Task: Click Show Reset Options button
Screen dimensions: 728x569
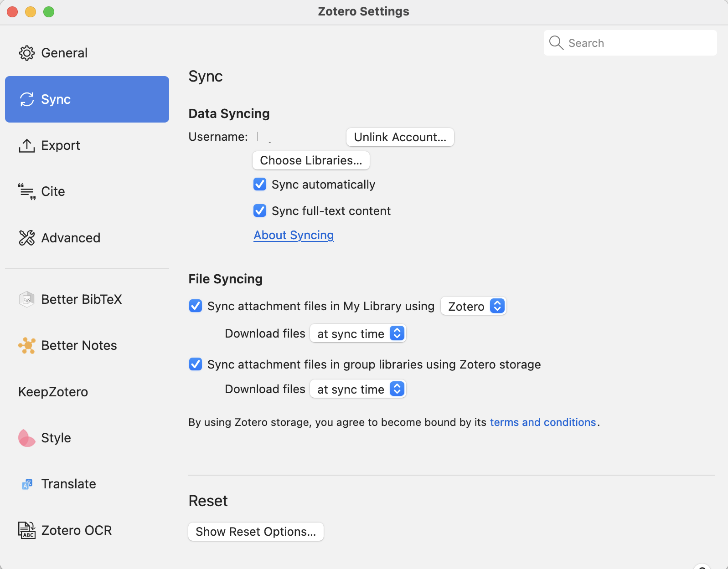Action: (256, 532)
